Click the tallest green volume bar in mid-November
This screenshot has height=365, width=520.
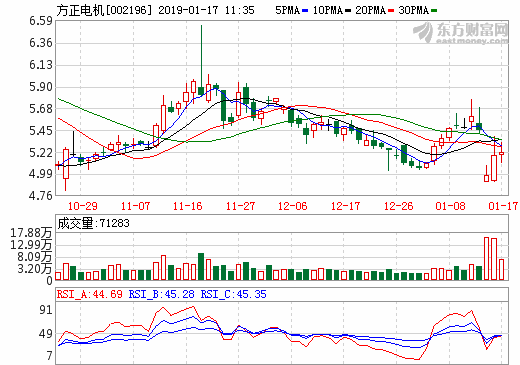pyautogui.click(x=201, y=266)
